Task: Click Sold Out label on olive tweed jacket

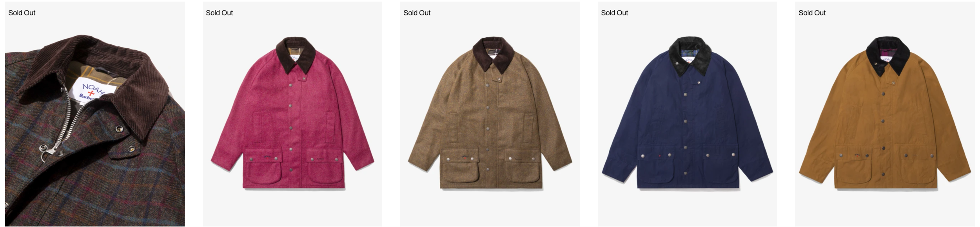Action: [417, 13]
